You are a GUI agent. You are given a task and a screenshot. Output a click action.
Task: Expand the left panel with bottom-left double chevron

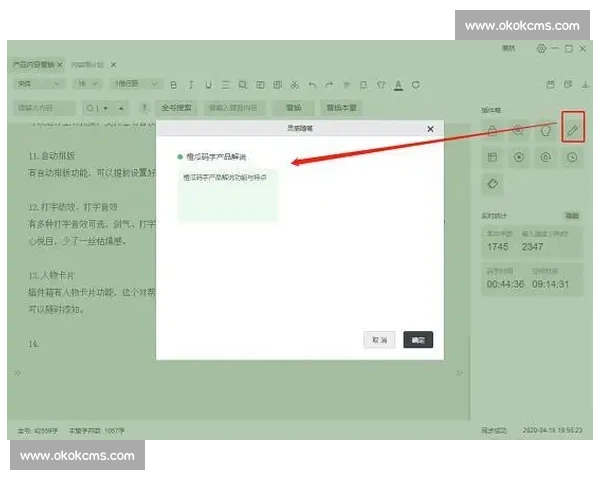click(x=18, y=372)
